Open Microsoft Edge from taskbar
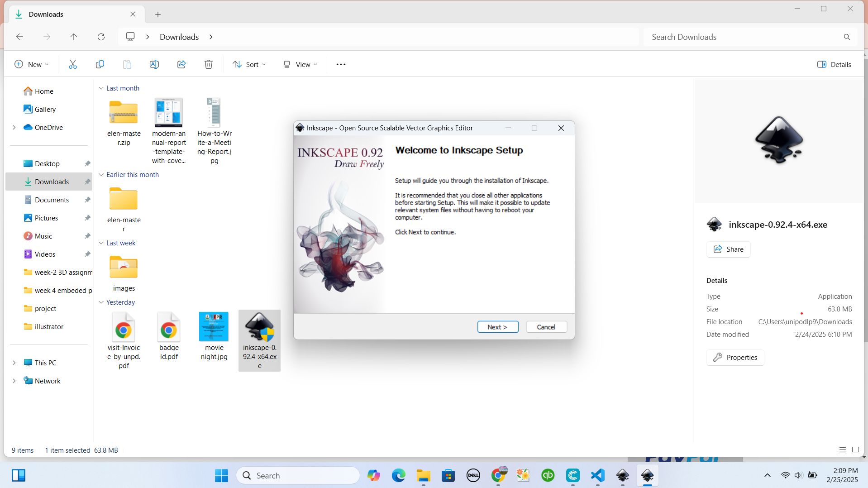The width and height of the screenshot is (868, 488). 399,475
